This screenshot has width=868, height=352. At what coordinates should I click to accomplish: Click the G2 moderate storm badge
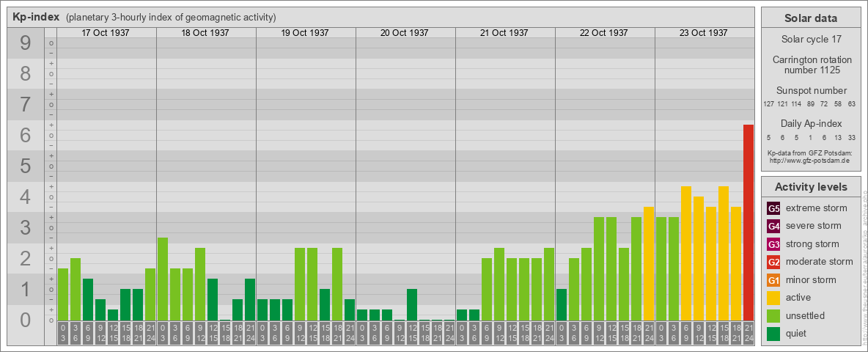773,262
